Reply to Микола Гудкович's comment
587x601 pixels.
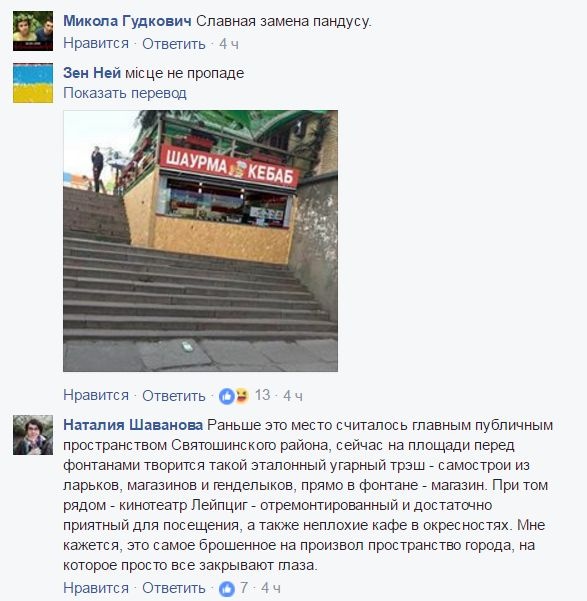pos(174,44)
